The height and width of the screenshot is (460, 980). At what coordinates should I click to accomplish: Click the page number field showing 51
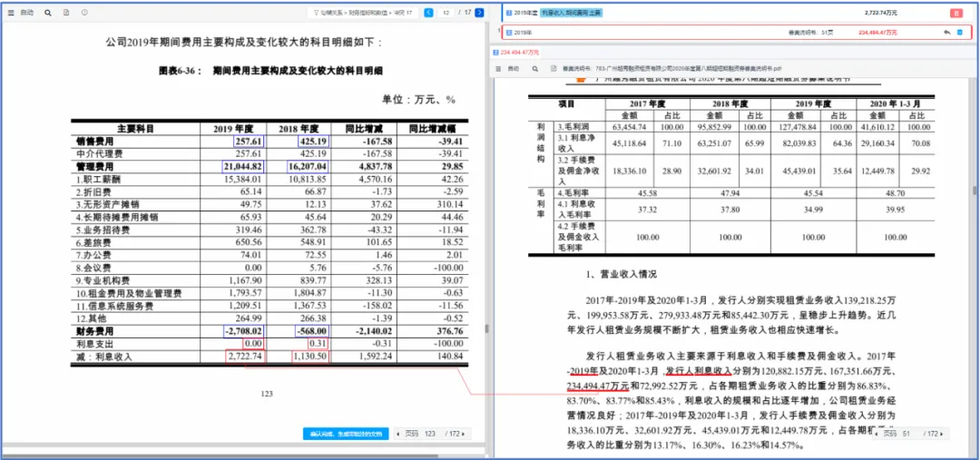(908, 434)
